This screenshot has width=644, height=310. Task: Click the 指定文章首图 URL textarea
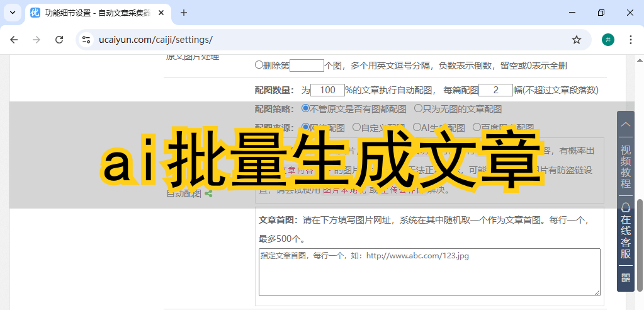pos(429,272)
